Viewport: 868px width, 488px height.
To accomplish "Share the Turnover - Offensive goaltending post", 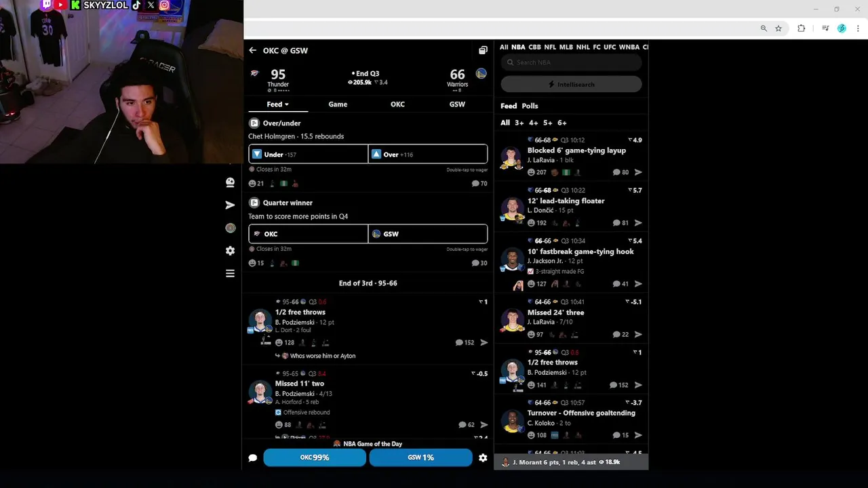I will coord(638,435).
